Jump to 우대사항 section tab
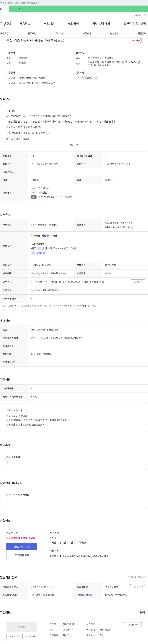 [x=59, y=34]
